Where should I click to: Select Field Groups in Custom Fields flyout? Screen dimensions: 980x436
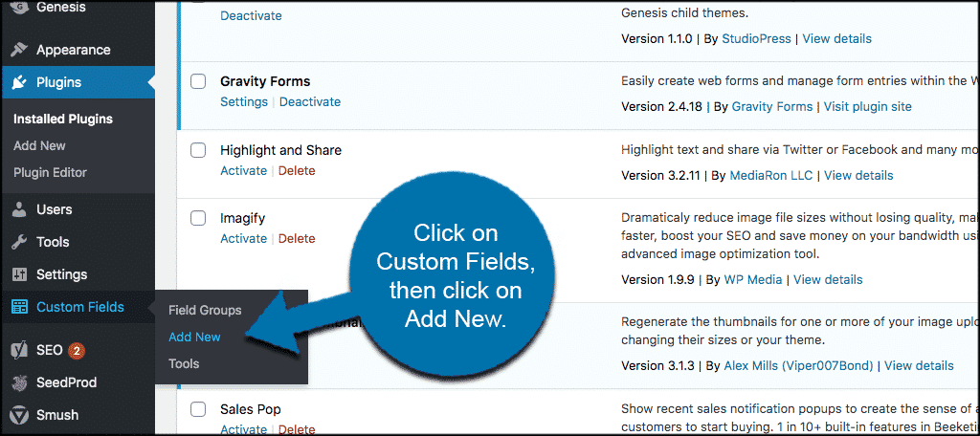pos(205,310)
